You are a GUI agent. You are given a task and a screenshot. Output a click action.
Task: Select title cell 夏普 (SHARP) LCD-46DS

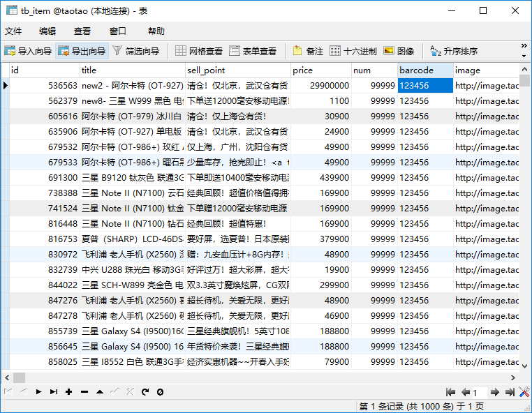pyautogui.click(x=133, y=239)
